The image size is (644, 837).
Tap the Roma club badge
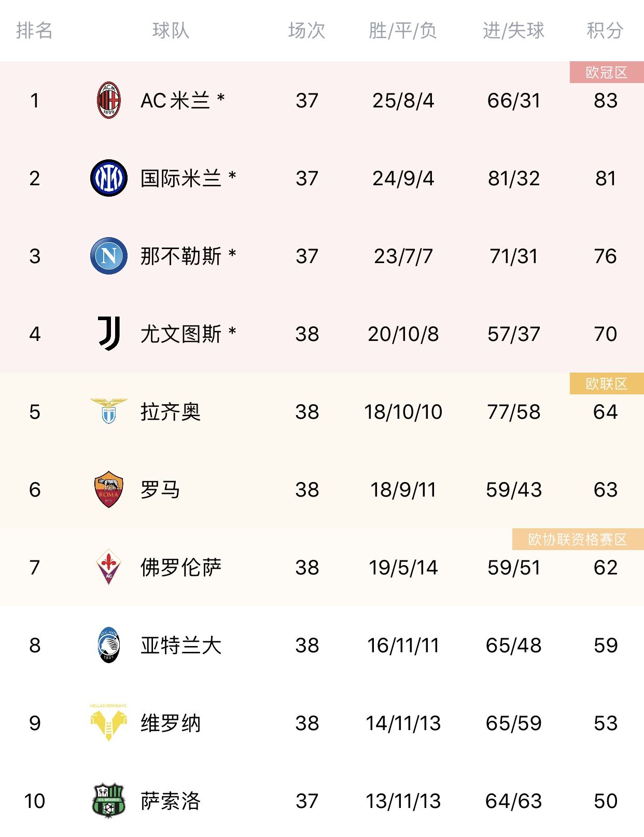[x=109, y=489]
